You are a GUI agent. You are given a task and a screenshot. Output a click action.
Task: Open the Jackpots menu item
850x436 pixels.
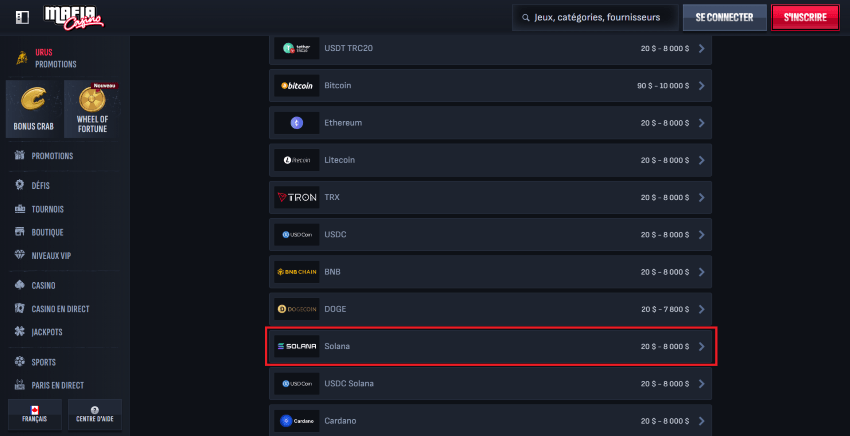[x=47, y=332]
